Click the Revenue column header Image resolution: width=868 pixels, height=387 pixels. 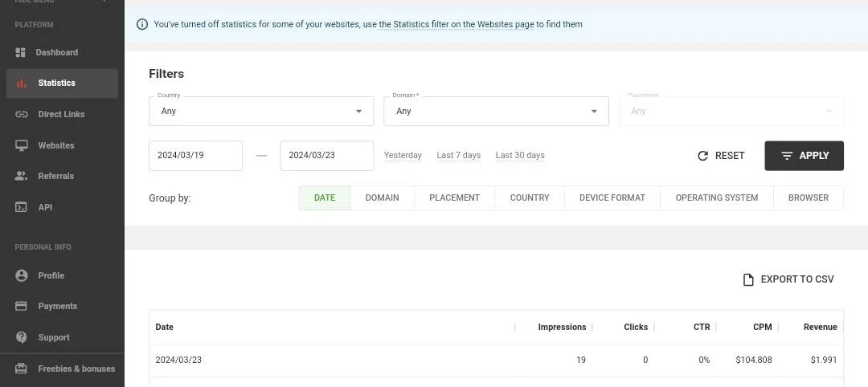pos(821,328)
